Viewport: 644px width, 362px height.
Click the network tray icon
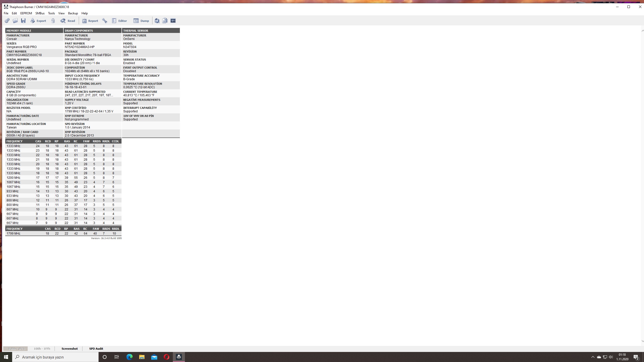(605, 357)
